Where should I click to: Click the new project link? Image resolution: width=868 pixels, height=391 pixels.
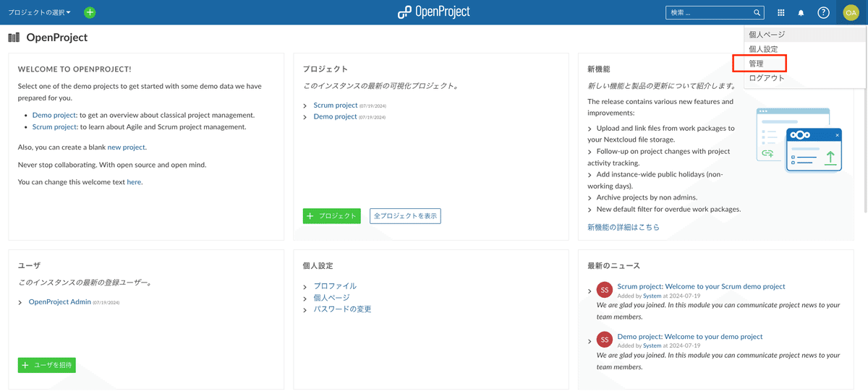127,147
